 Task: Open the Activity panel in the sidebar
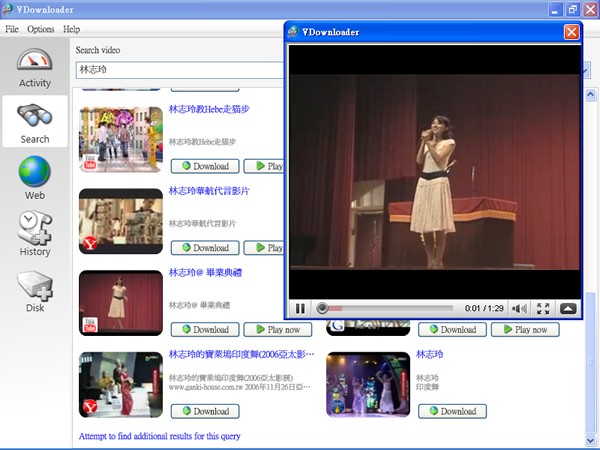(35, 68)
